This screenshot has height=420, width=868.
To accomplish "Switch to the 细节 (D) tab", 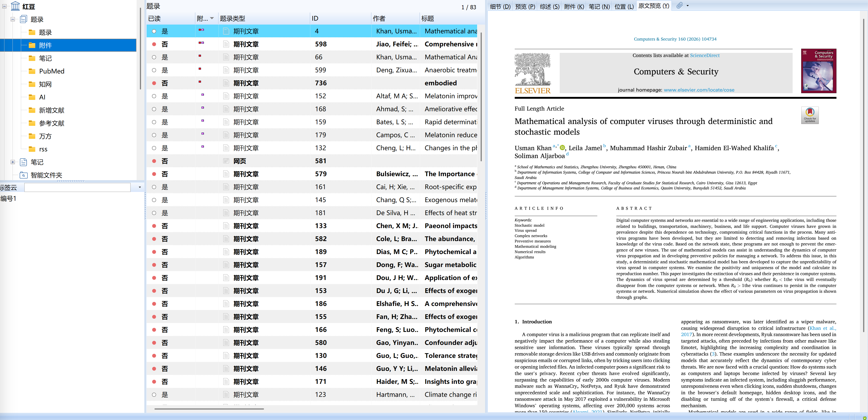I will 500,6.
